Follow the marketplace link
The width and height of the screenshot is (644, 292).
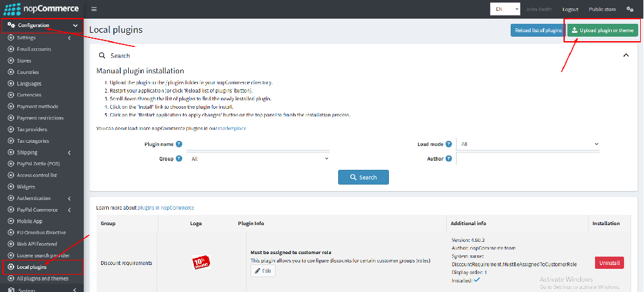click(232, 129)
